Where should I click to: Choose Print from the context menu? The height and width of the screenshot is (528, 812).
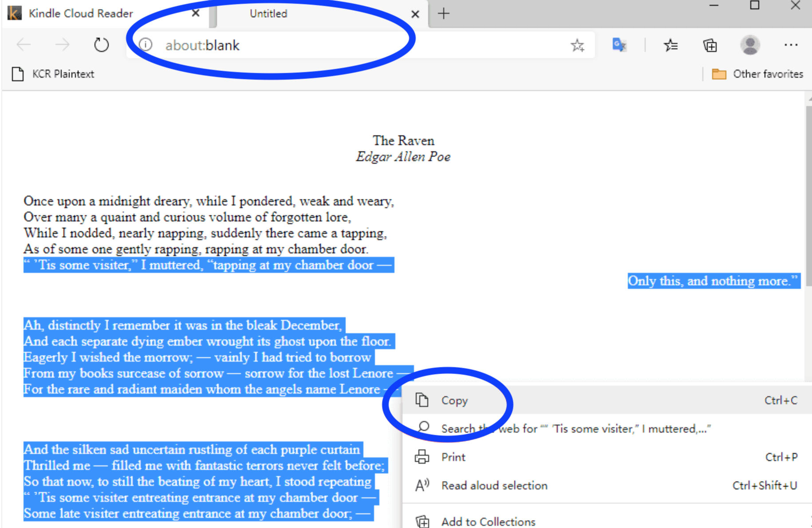click(x=607, y=457)
